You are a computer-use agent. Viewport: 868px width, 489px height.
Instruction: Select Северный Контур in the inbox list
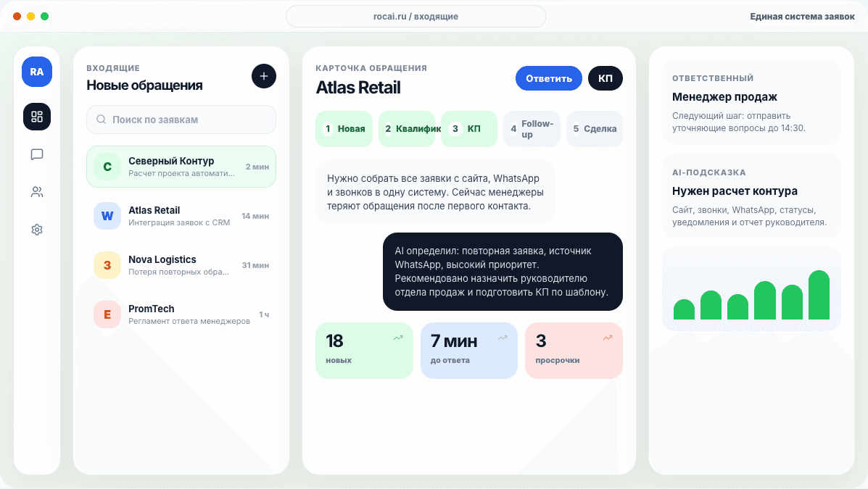(x=181, y=166)
